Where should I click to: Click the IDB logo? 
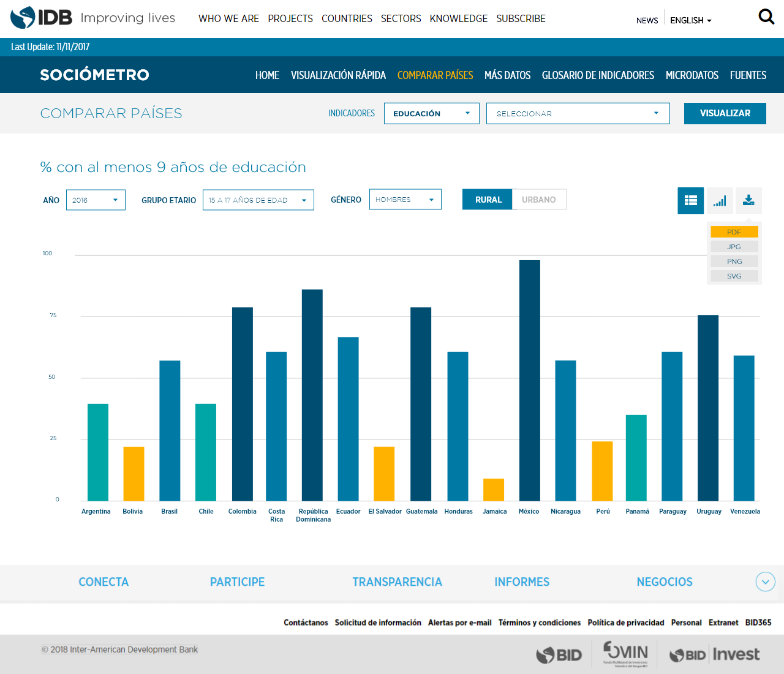coord(41,18)
